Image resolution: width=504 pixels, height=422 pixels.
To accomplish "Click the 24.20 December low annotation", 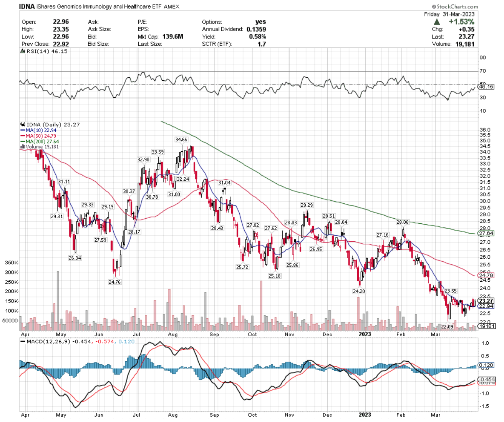I will click(359, 291).
